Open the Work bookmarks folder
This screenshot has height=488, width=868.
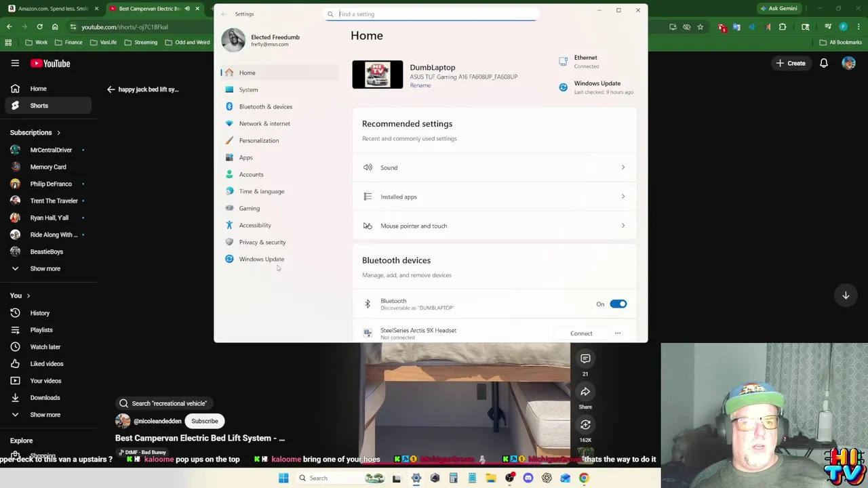click(x=36, y=42)
